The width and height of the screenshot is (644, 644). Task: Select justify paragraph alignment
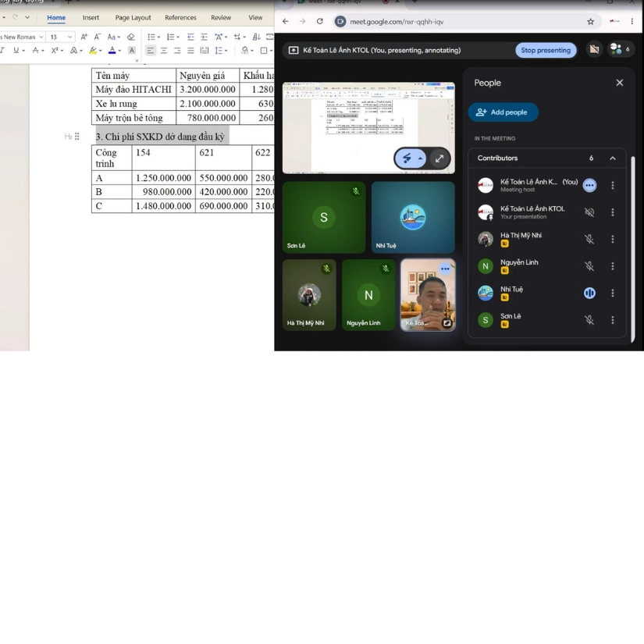click(x=190, y=50)
